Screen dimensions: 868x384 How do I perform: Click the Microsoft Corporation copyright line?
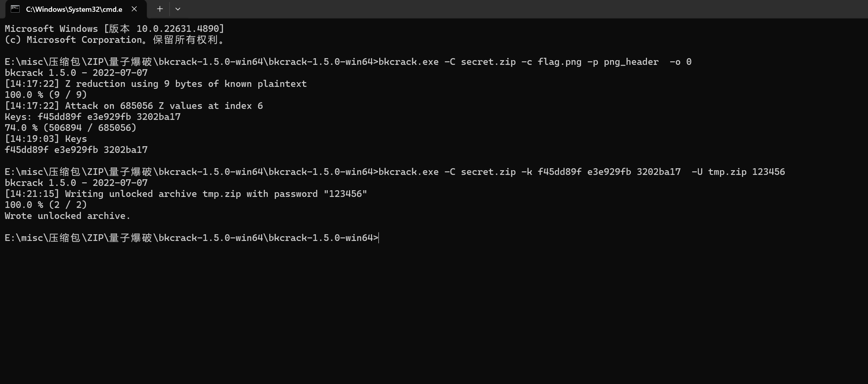pyautogui.click(x=114, y=40)
